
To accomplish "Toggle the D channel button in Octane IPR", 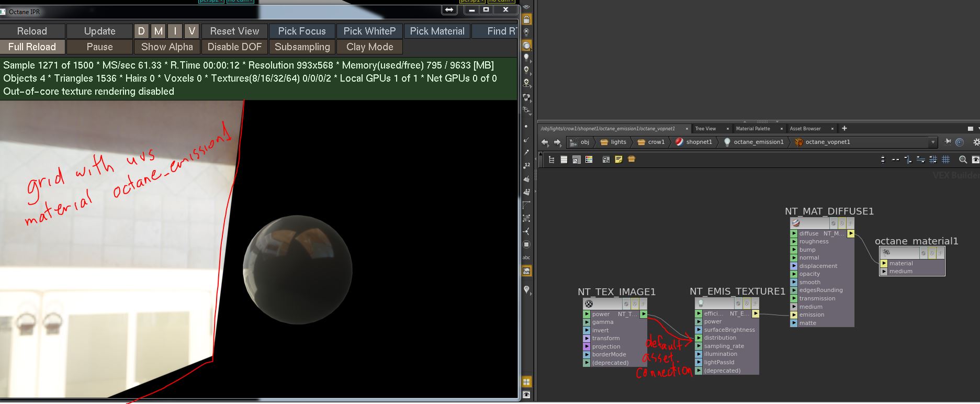I will 141,31.
